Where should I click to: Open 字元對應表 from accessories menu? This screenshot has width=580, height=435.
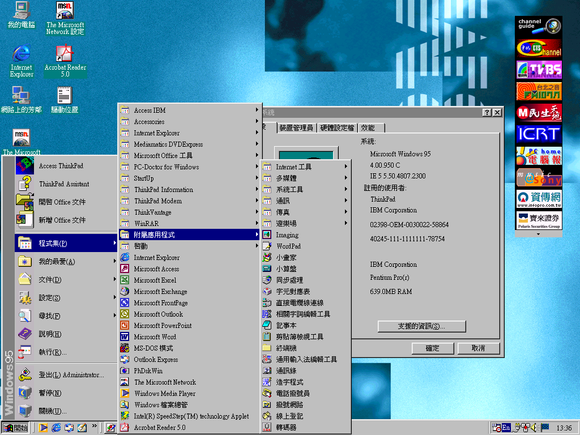tap(306, 291)
